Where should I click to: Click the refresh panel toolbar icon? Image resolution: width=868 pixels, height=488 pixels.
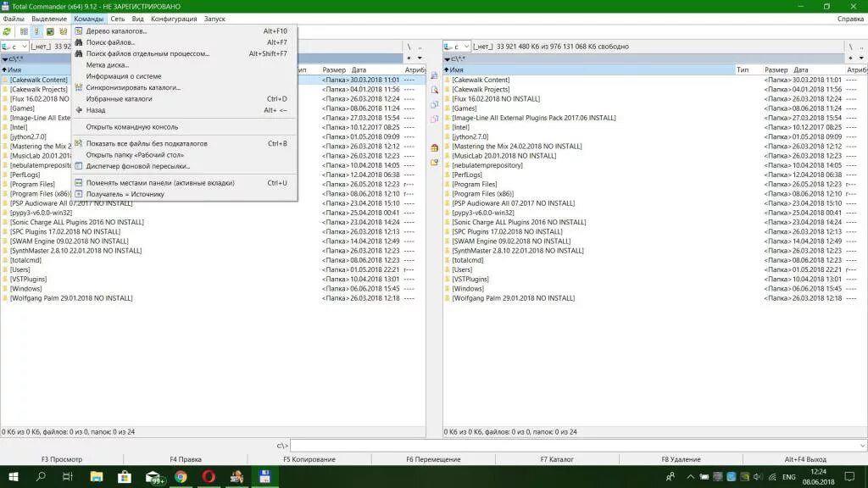tap(7, 31)
